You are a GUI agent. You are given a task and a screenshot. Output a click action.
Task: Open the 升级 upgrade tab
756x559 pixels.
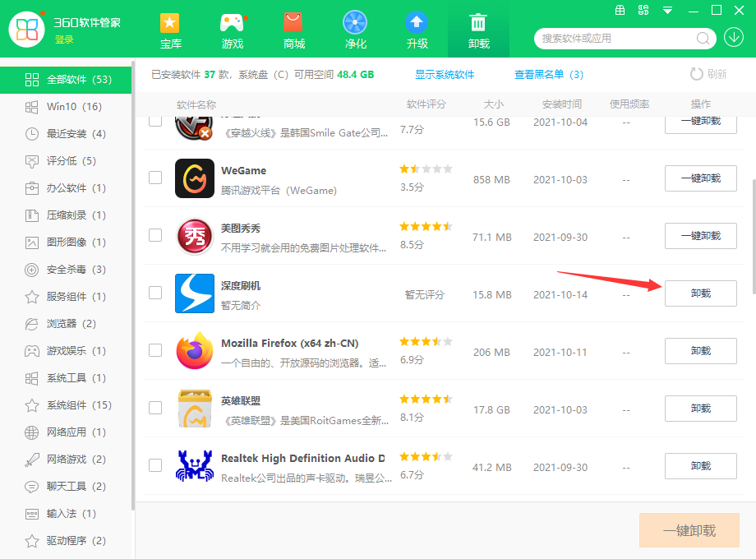[417, 31]
